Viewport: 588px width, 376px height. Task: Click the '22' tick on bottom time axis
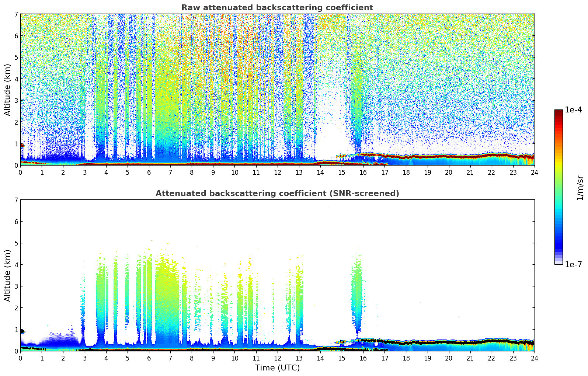click(x=491, y=358)
